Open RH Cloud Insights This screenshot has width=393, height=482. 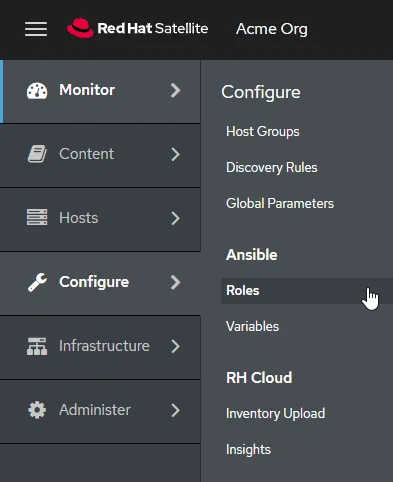pos(248,450)
